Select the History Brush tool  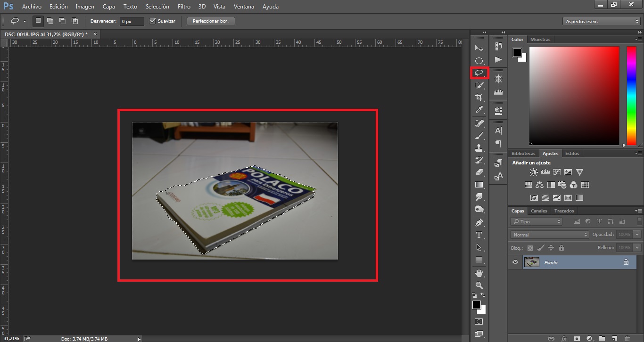pyautogui.click(x=479, y=160)
